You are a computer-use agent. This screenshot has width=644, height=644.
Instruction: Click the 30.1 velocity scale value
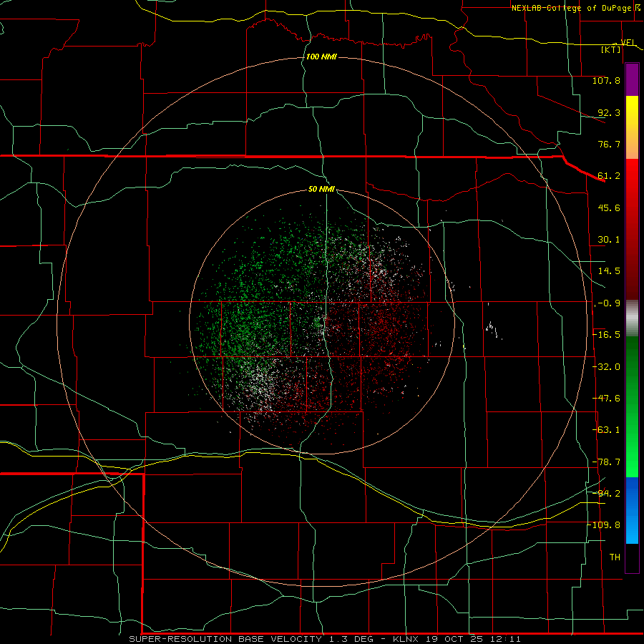pyautogui.click(x=609, y=240)
